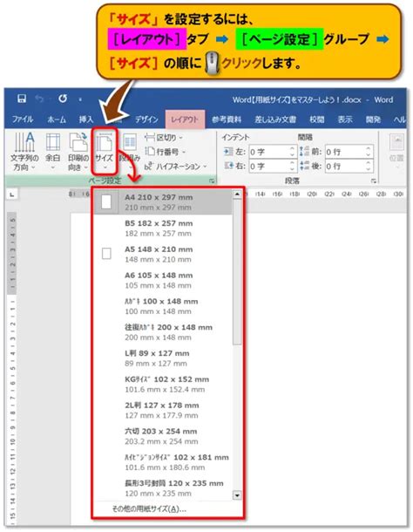Open the 段落 dialog launcher
This screenshot has height=532, width=413.
373,181
